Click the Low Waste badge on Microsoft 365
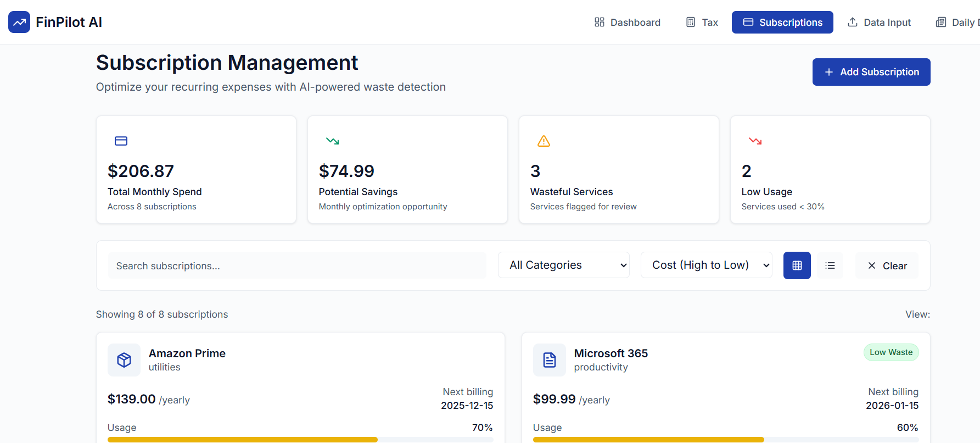The width and height of the screenshot is (980, 443). 891,352
